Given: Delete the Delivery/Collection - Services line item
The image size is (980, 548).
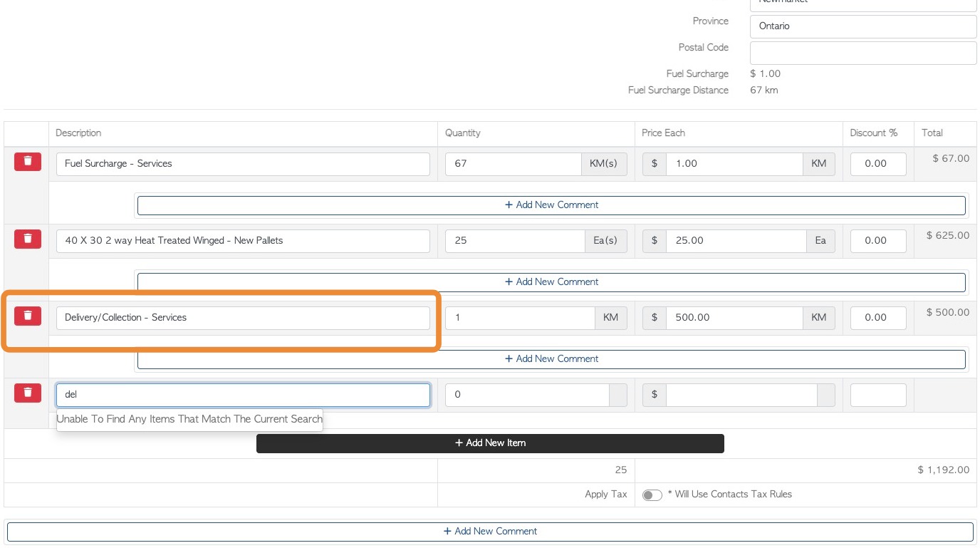Looking at the screenshot, I should (x=28, y=315).
